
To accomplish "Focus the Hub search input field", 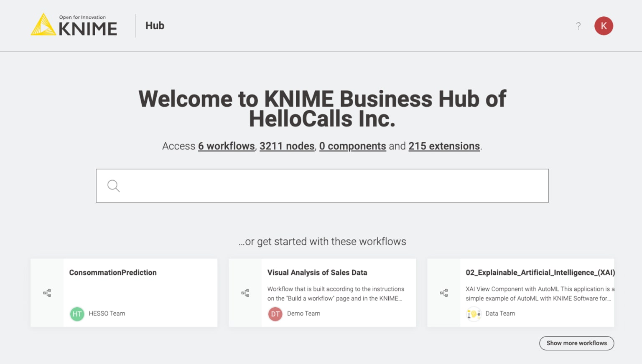I will [322, 186].
